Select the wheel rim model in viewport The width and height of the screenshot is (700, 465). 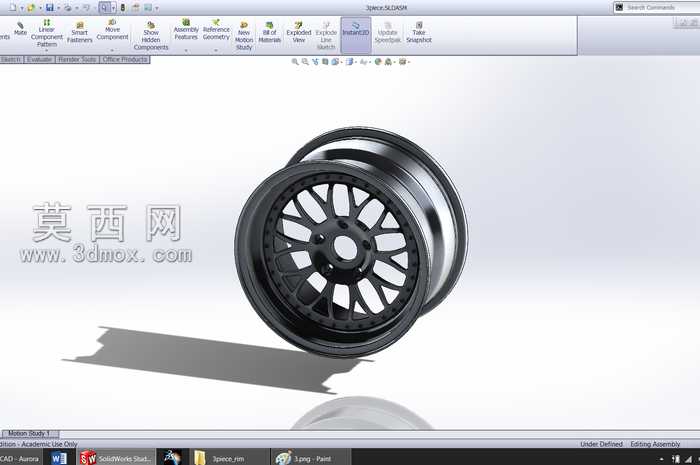[x=350, y=243]
